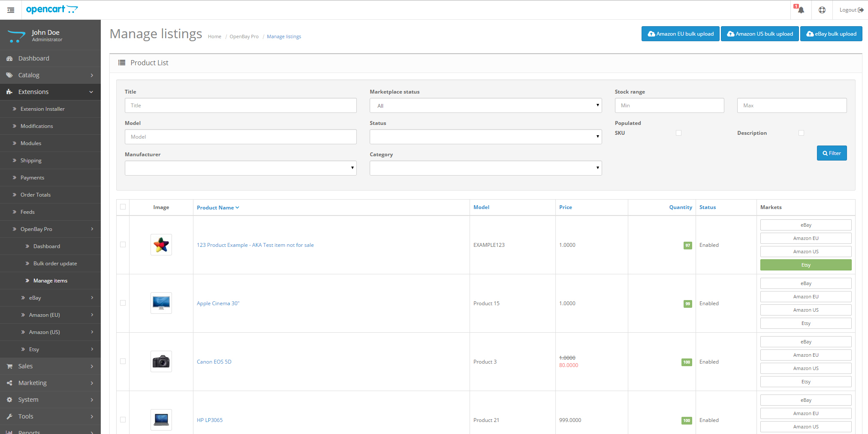868x434 pixels.
Task: Click the Stock range Min field
Action: [669, 106]
